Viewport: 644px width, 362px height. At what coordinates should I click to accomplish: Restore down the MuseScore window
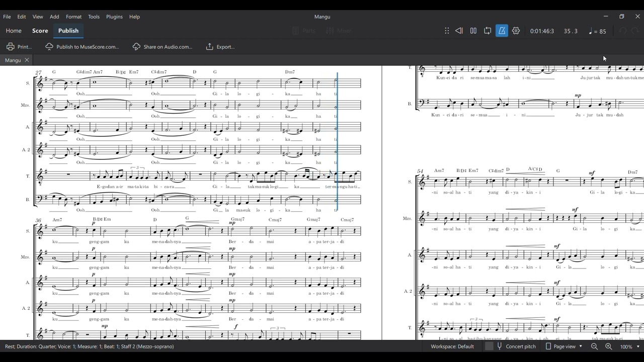pyautogui.click(x=622, y=17)
